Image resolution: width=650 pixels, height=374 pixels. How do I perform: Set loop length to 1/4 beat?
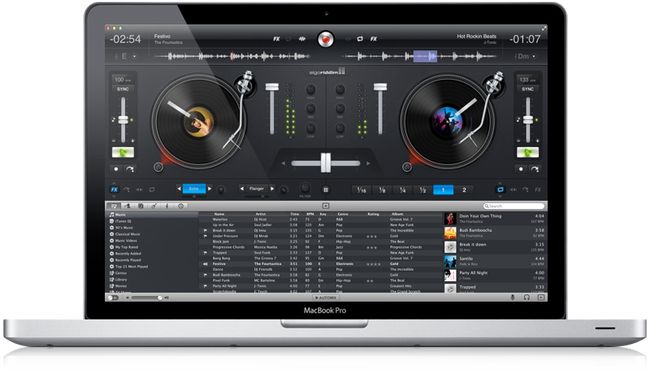[403, 190]
